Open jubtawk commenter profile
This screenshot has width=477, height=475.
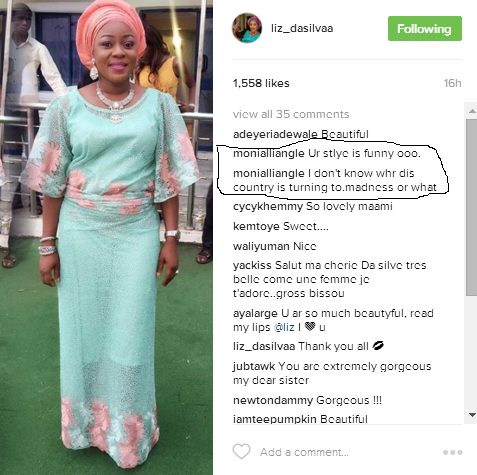(x=254, y=367)
